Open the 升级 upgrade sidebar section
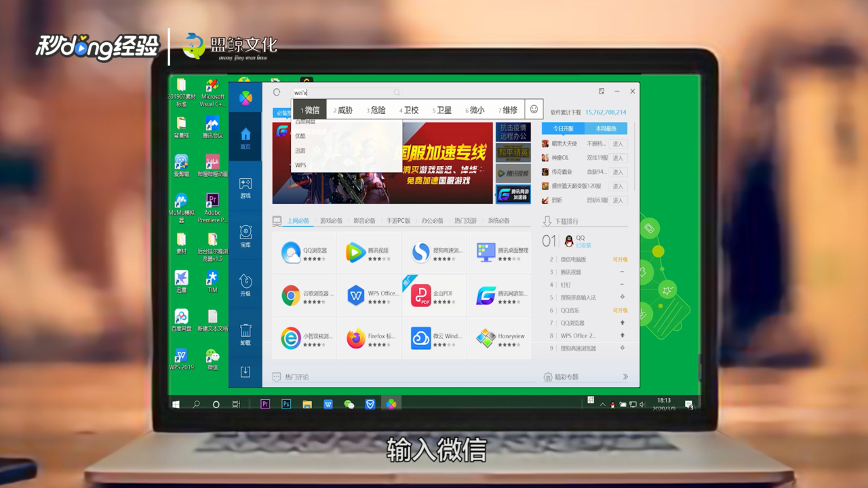The image size is (868, 488). [x=245, y=286]
